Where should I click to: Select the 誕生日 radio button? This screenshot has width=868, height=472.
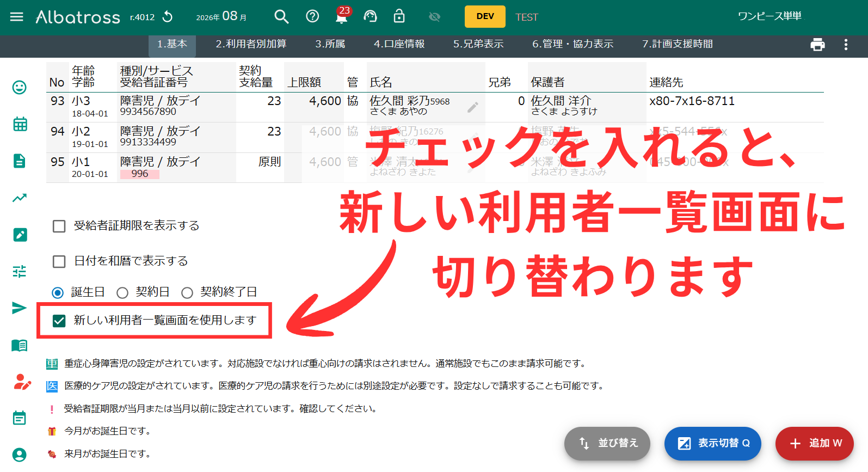click(x=58, y=293)
